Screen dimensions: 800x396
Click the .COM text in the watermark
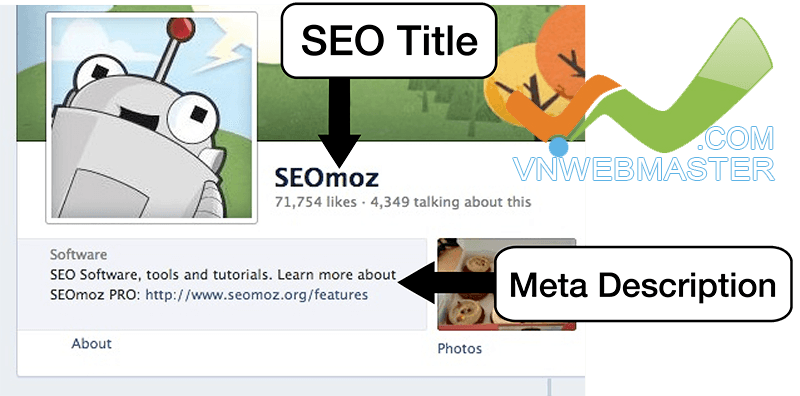[x=738, y=139]
